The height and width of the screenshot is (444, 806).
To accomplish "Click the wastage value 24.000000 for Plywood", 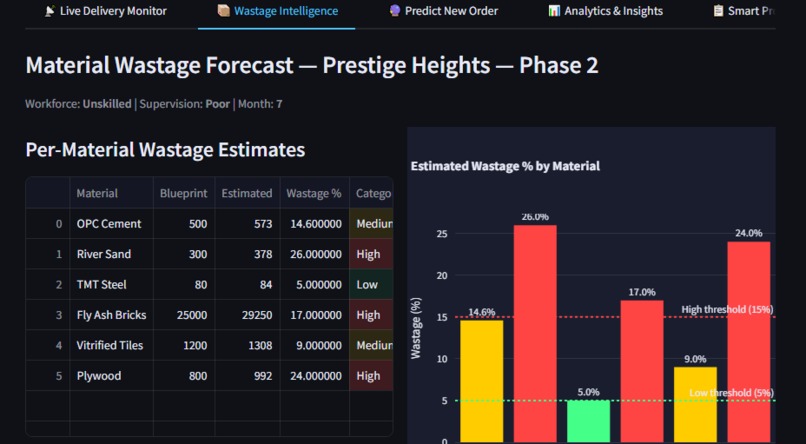I will click(x=315, y=375).
